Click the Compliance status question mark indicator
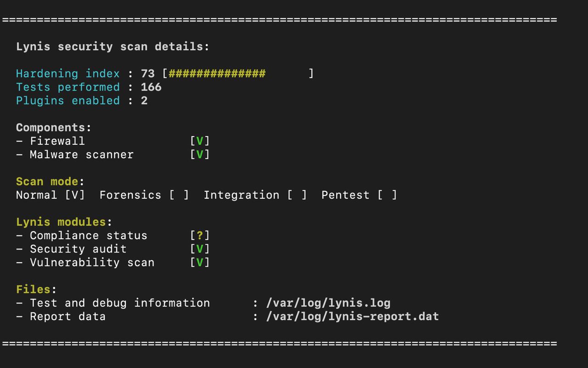Viewport: 588px width, 368px height. click(x=200, y=236)
